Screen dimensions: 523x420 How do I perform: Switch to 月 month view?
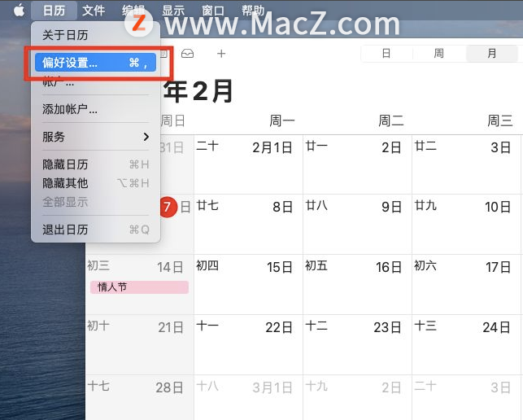491,54
